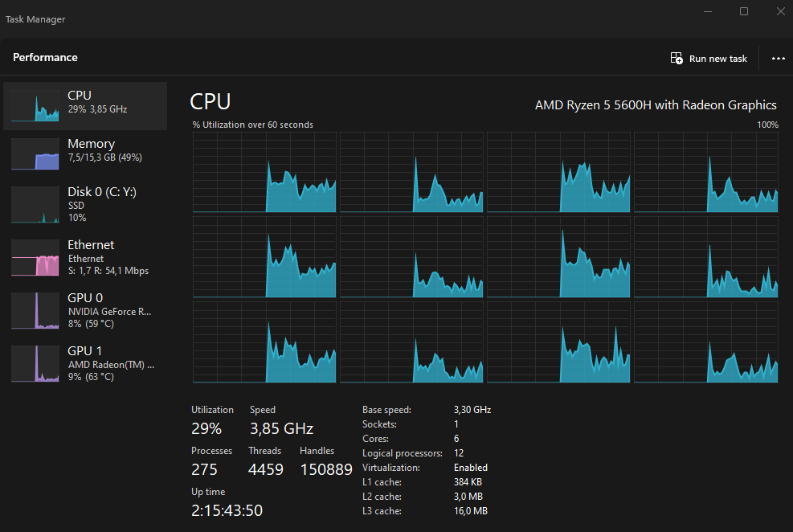Click the Ethernet throughput mini graph
793x532 pixels.
(35, 258)
